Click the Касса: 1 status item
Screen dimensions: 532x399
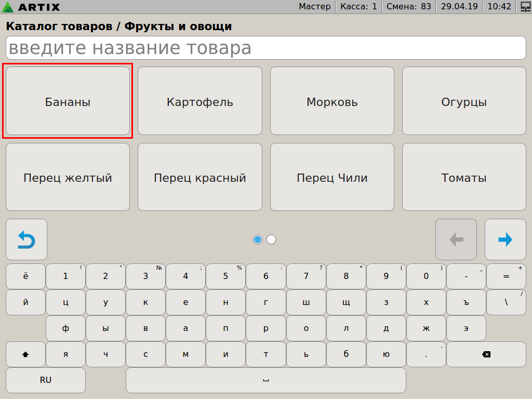tap(358, 7)
